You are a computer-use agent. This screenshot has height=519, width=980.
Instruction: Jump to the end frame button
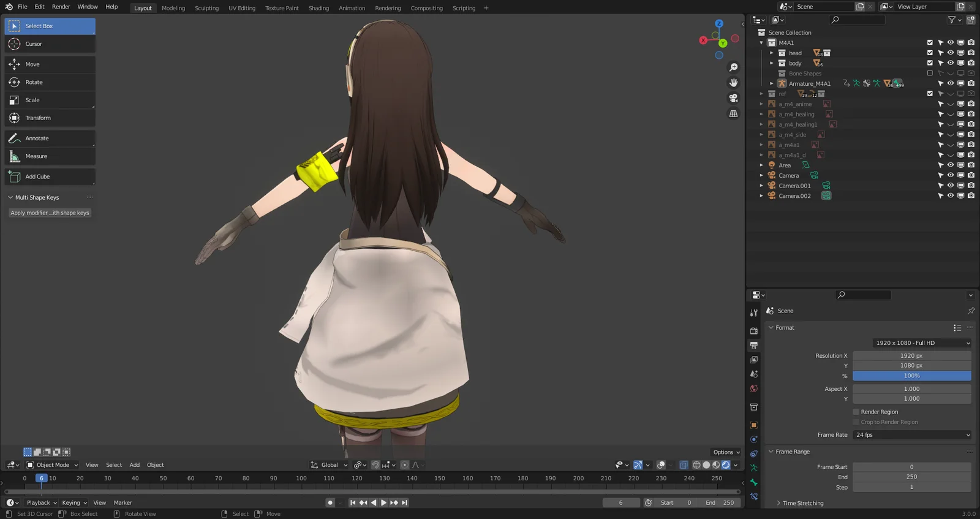coord(404,502)
